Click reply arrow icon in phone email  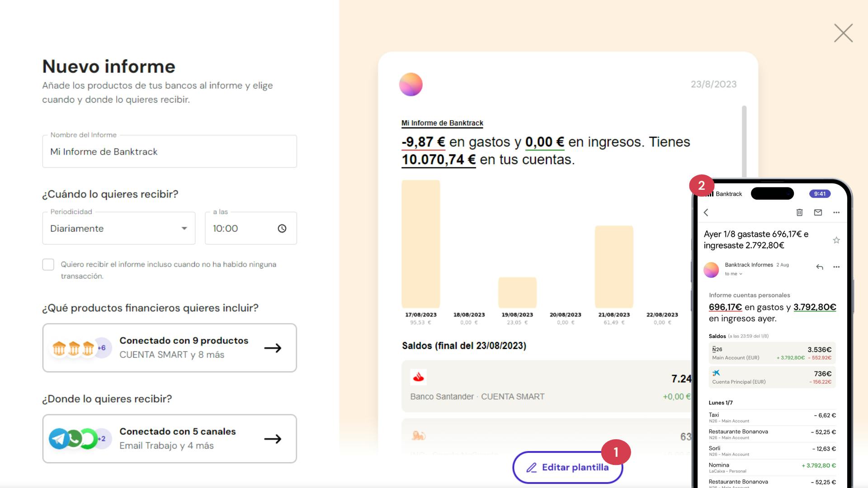point(820,267)
